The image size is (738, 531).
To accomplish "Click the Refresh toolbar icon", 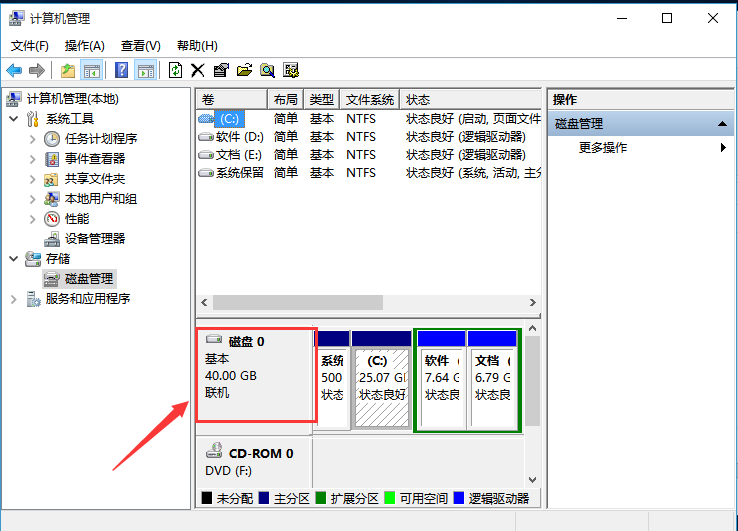I will 175,70.
